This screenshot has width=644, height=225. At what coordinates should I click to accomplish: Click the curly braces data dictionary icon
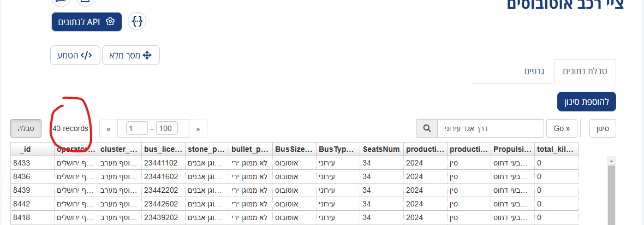(137, 22)
